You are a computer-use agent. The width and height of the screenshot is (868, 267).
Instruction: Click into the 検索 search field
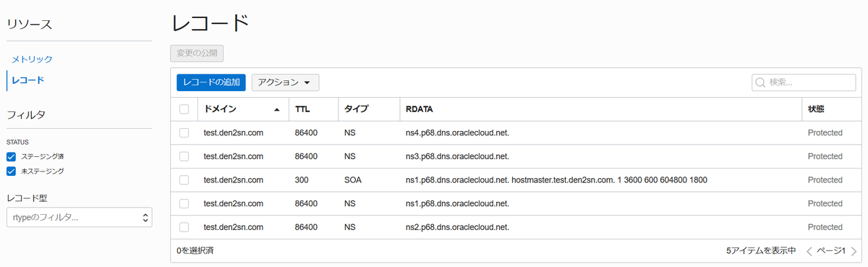pos(804,82)
